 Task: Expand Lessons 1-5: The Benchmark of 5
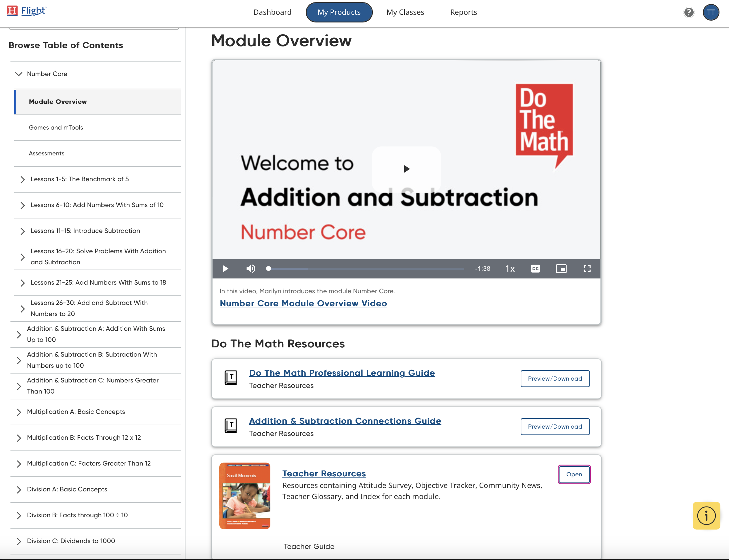click(22, 179)
